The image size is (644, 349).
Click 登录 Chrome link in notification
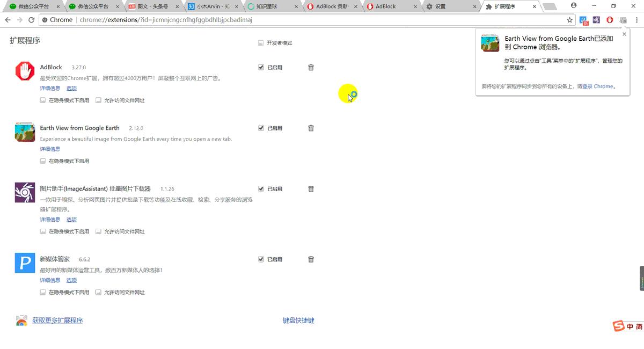coord(597,86)
